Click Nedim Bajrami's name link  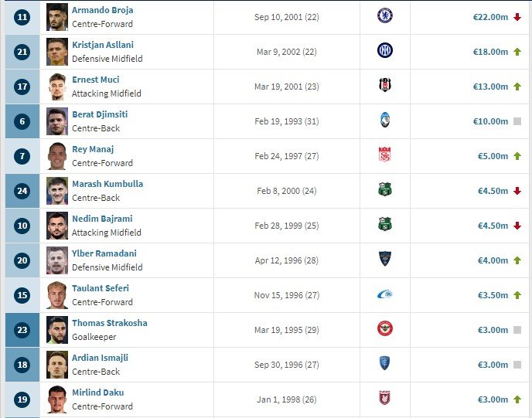click(101, 219)
